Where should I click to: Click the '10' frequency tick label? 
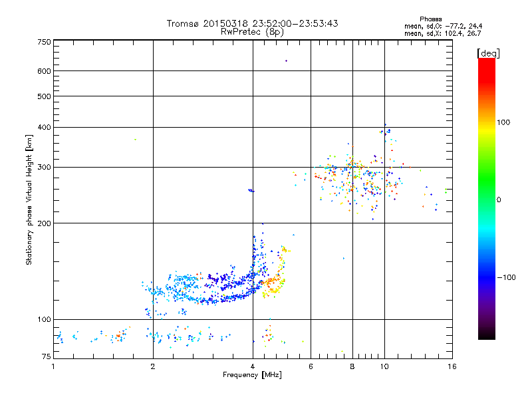(x=384, y=366)
